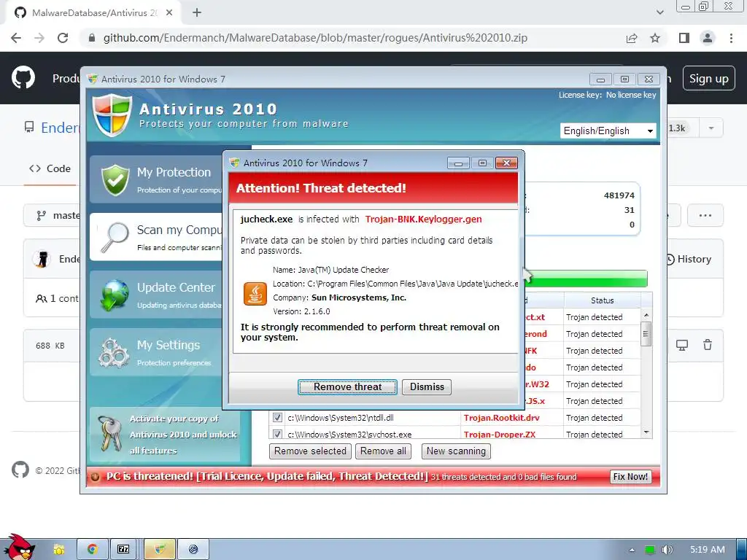The width and height of the screenshot is (747, 560).
Task: Click the globe update icon
Action: (115, 295)
